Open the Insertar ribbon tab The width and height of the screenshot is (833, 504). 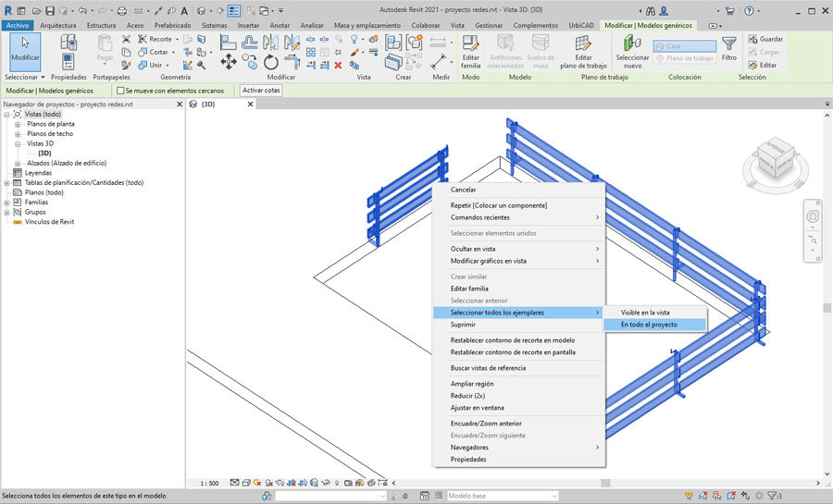(x=248, y=26)
